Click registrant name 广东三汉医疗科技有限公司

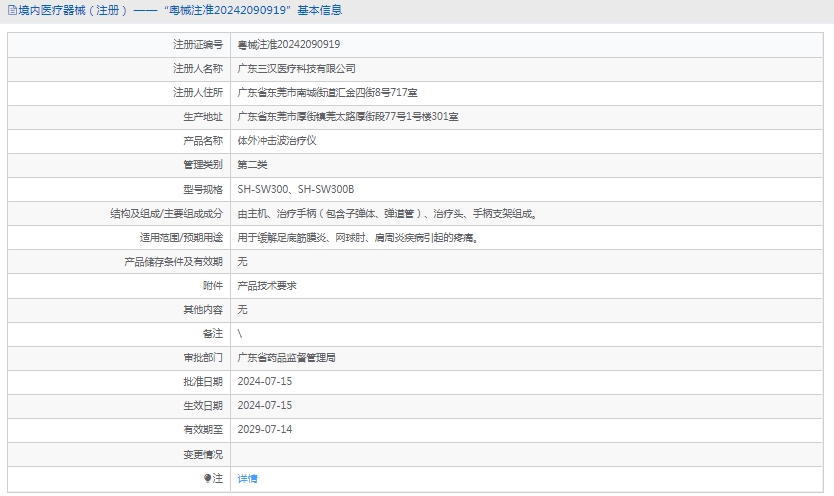[296, 69]
